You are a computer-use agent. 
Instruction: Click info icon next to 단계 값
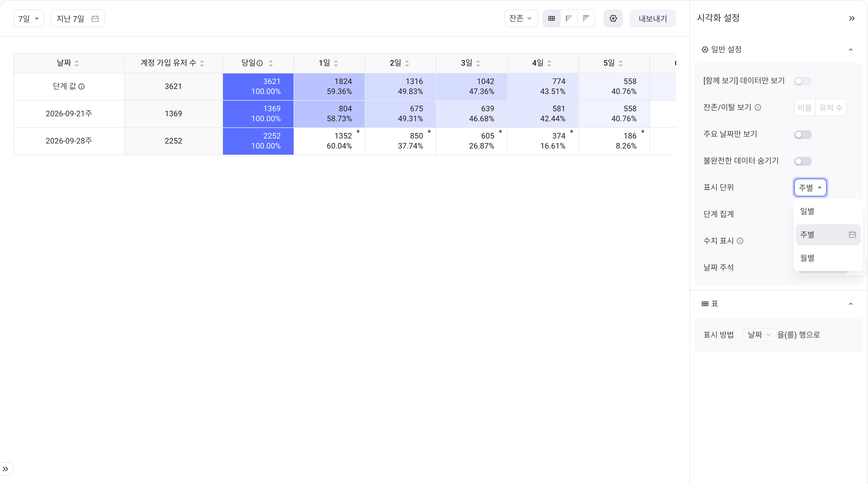point(81,87)
